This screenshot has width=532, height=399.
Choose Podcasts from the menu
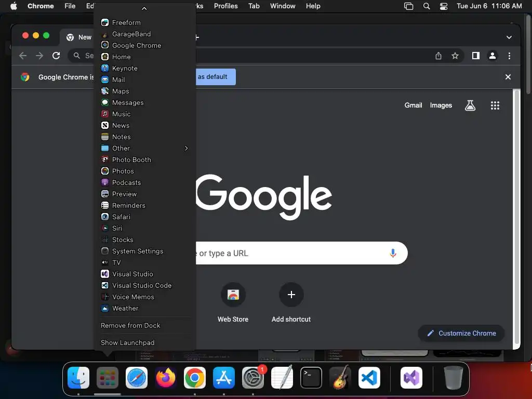pos(144,182)
